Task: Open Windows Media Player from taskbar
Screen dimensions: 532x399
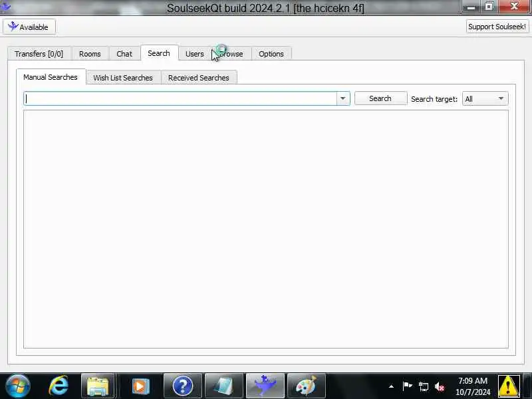Action: click(x=141, y=386)
